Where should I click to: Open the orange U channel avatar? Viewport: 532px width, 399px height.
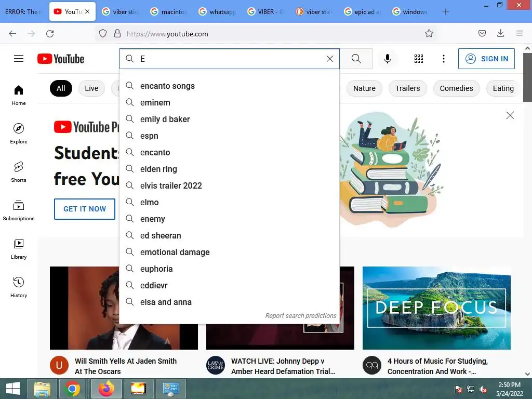(59, 365)
